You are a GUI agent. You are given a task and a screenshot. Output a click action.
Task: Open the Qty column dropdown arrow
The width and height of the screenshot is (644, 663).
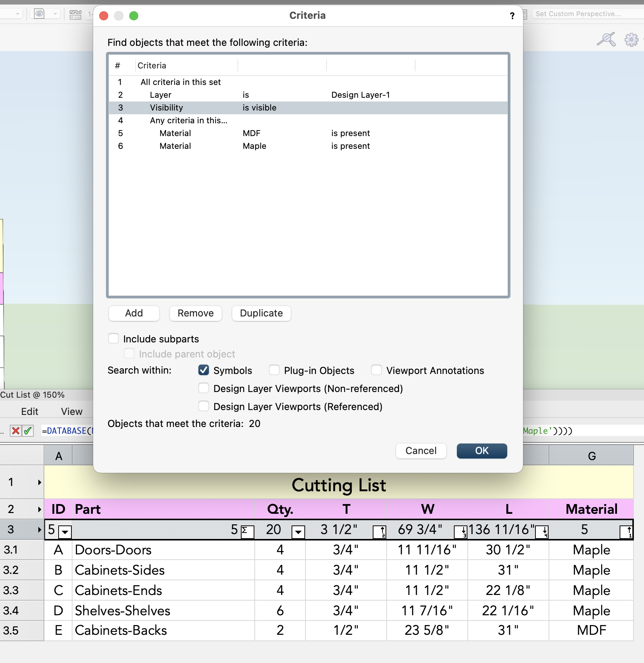point(298,532)
